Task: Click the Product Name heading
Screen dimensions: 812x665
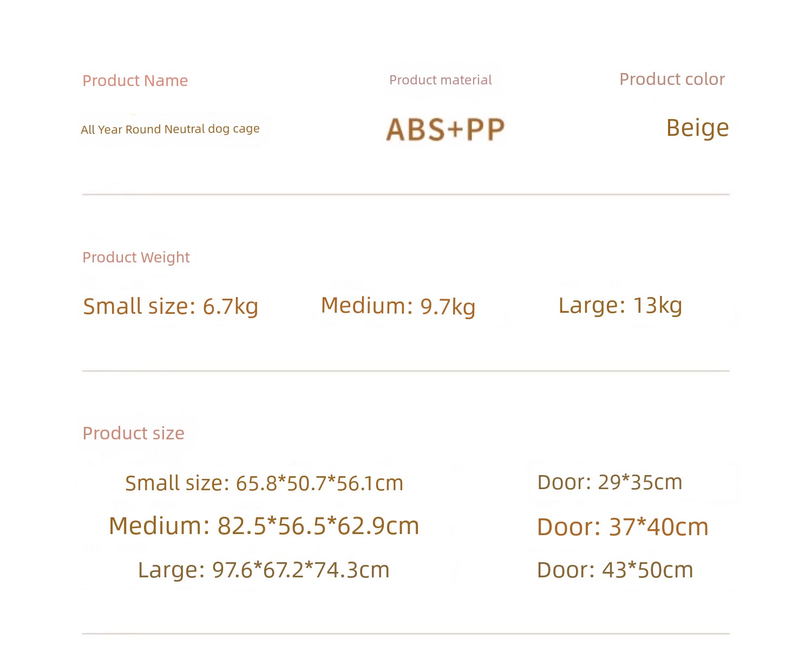Action: (x=135, y=81)
